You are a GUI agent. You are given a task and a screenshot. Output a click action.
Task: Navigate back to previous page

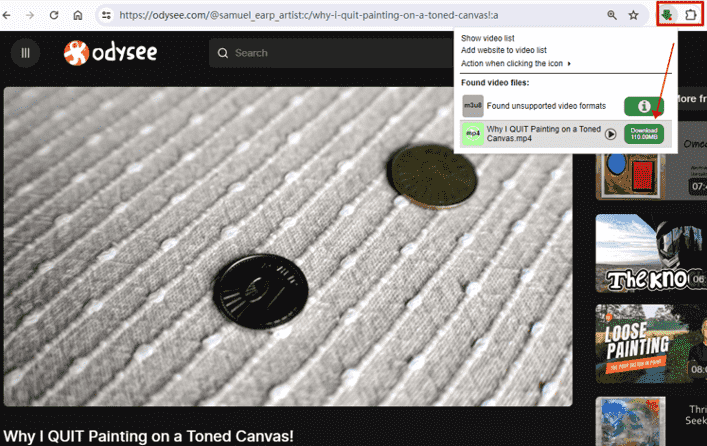click(9, 15)
